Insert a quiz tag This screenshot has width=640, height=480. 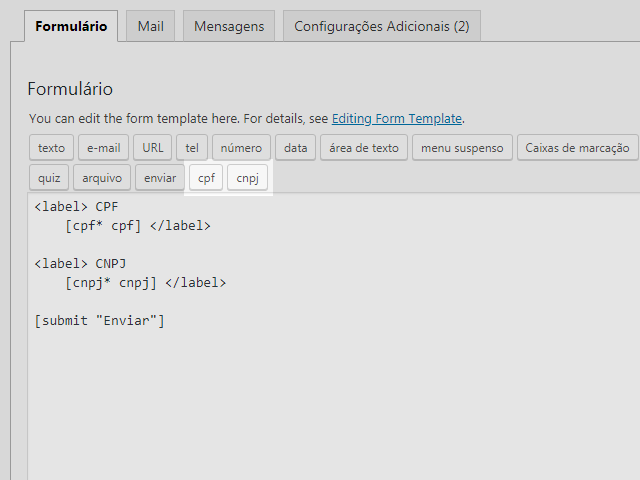point(49,178)
